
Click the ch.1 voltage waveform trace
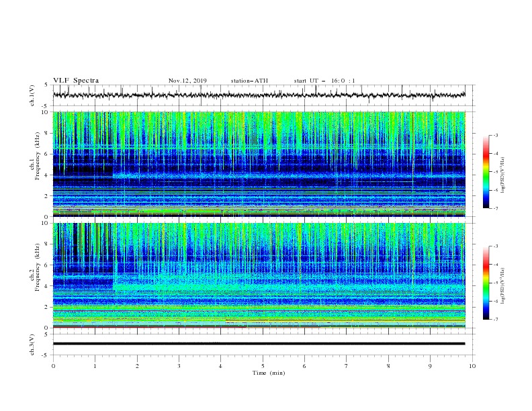[x=259, y=95]
